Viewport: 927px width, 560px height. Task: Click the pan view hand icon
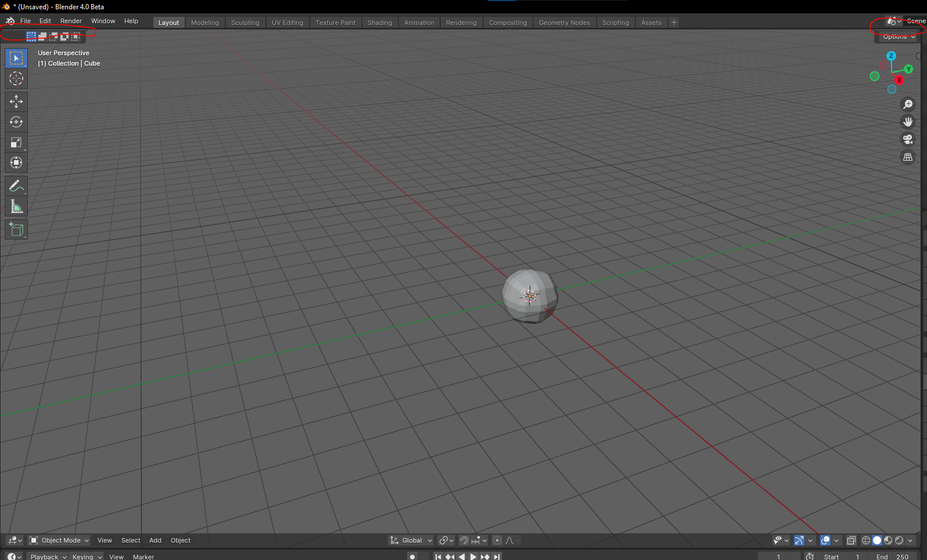[x=908, y=122]
